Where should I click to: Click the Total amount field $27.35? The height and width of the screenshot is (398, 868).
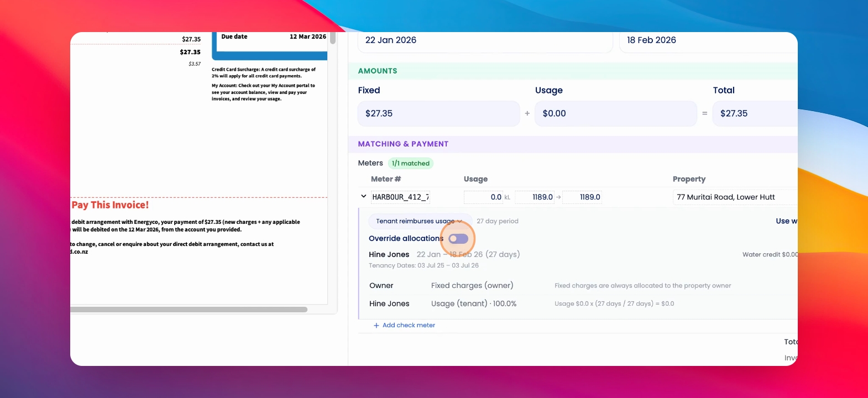(x=755, y=113)
